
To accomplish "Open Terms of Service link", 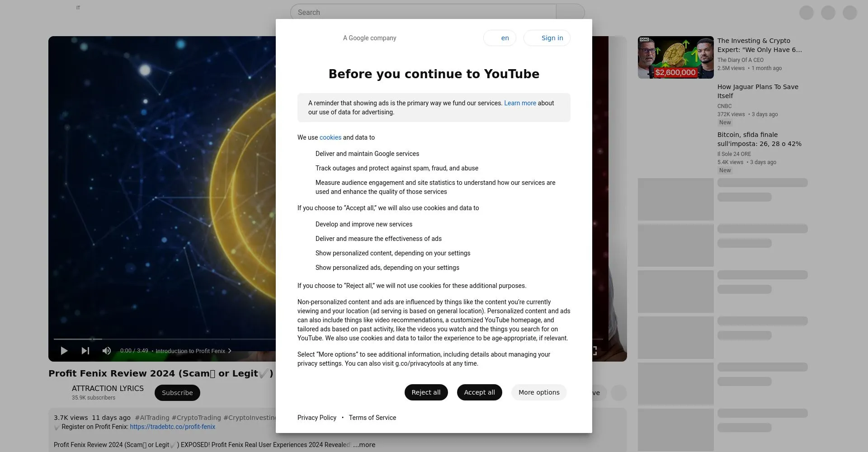I will tap(373, 418).
